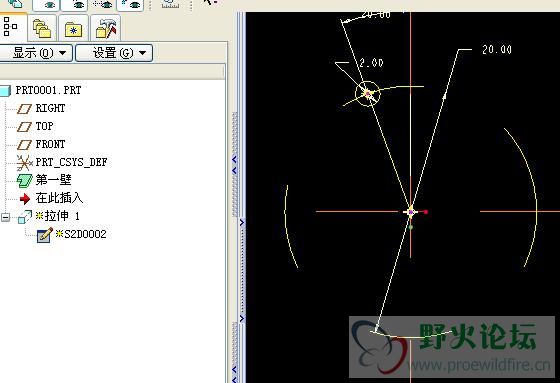The height and width of the screenshot is (383, 560).
Task: Open the favorites folder tab
Action: coord(73,28)
